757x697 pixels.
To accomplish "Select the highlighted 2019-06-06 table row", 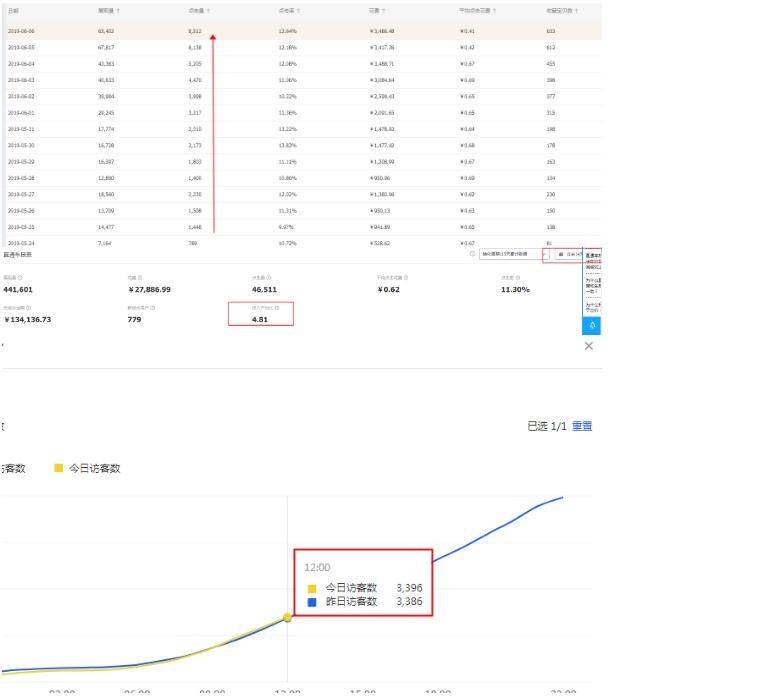I will point(302,31).
